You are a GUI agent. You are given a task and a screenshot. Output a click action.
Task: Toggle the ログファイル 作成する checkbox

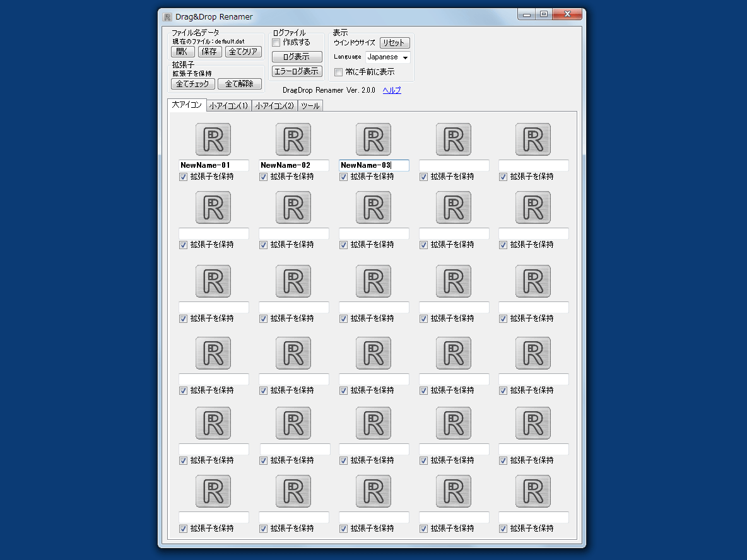(276, 43)
